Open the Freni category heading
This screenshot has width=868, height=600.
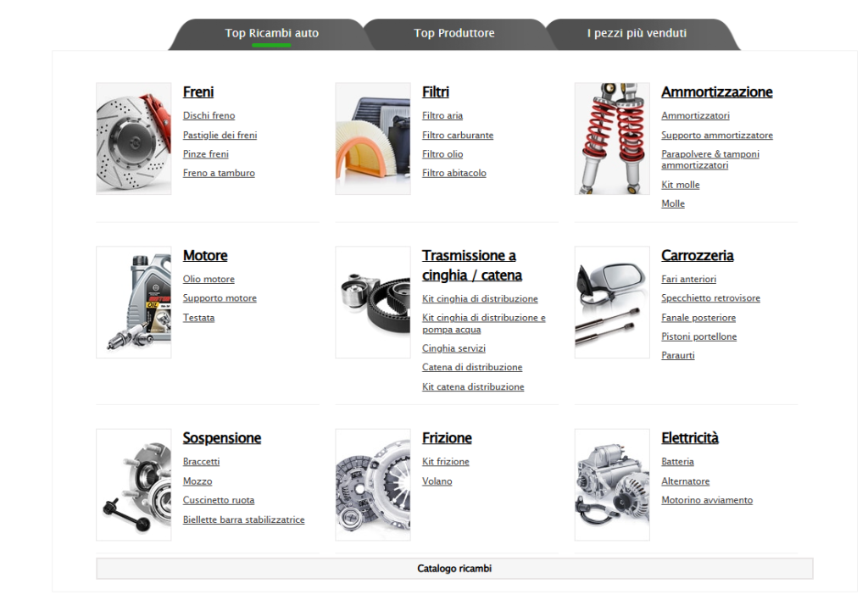click(x=198, y=92)
